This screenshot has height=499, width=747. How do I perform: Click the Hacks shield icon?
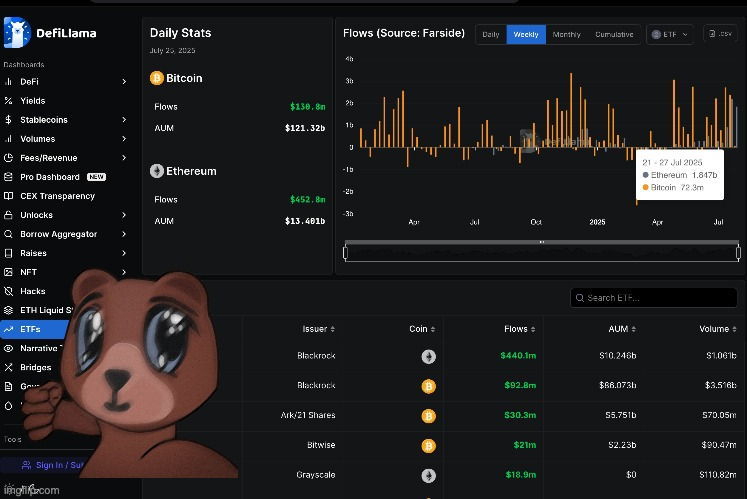coord(8,291)
